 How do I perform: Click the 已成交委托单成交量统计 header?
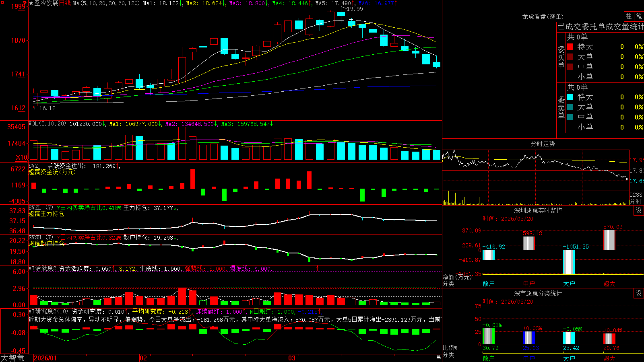pos(601,27)
